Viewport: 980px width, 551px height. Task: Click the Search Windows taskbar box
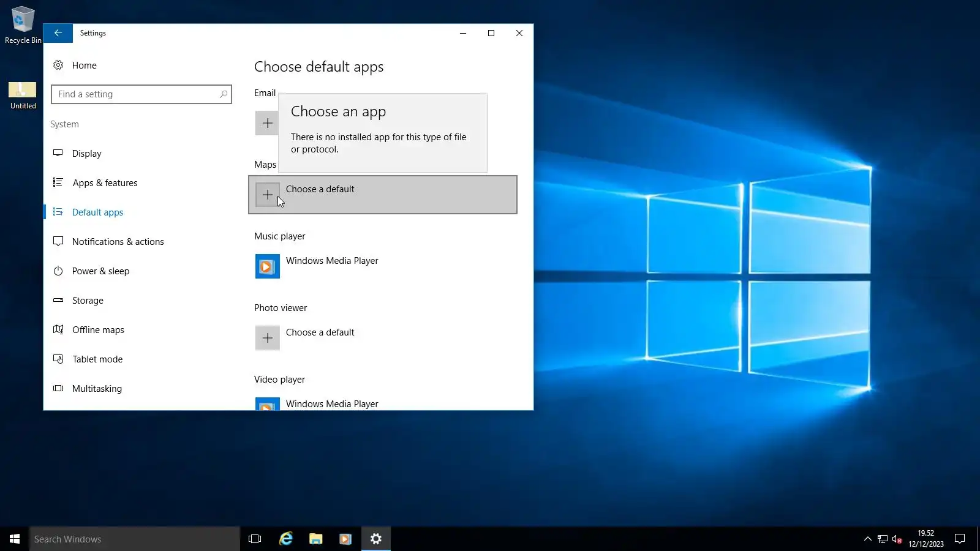click(135, 539)
